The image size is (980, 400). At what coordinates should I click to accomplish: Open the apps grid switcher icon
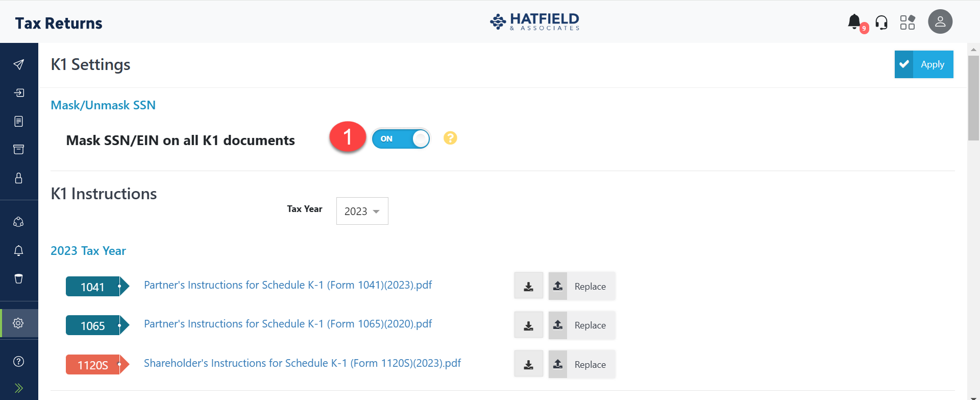[x=908, y=22]
